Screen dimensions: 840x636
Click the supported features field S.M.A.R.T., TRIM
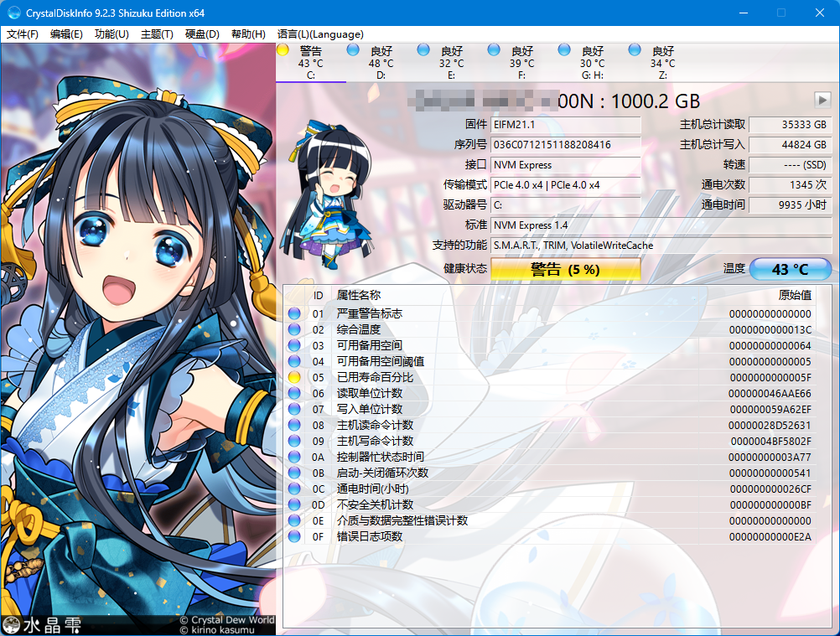[x=661, y=246]
